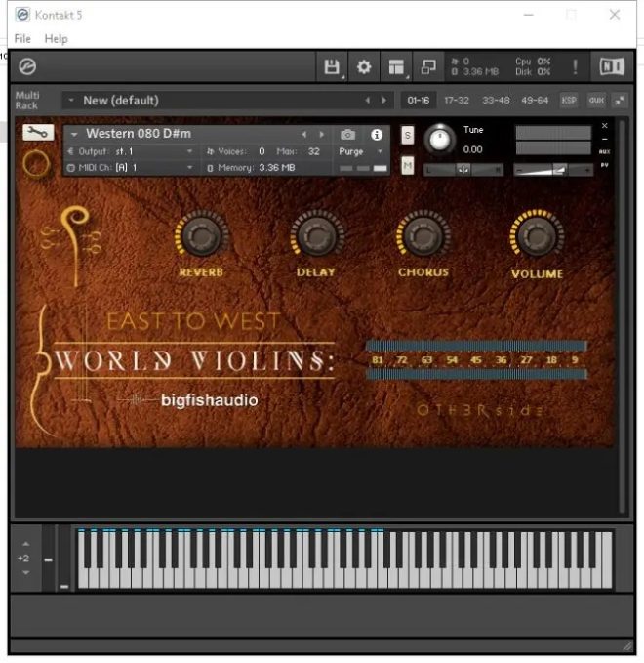Go to the previous multi preset with the left arrow
Screen dimensions: 644x663
[x=368, y=101]
